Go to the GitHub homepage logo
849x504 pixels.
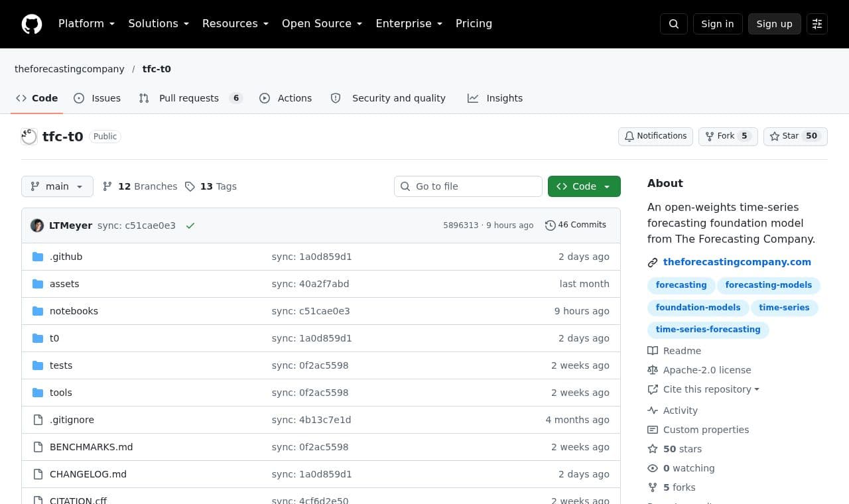[32, 24]
